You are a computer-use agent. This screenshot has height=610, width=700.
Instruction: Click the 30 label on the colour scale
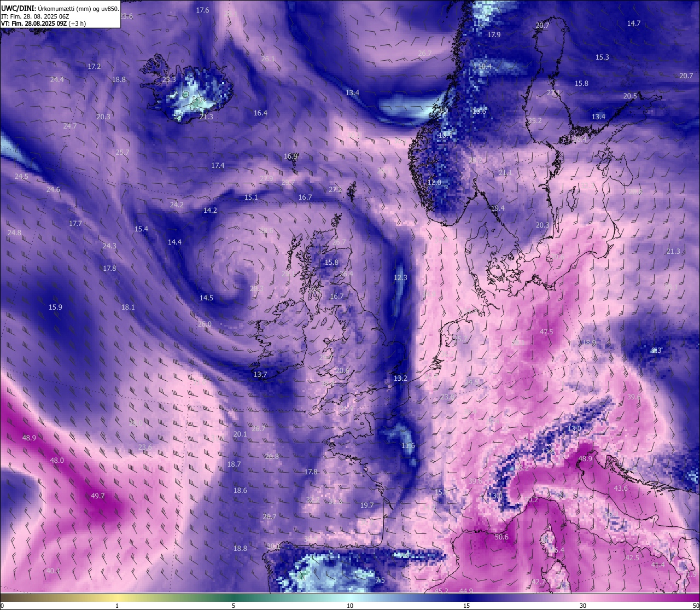click(x=583, y=606)
